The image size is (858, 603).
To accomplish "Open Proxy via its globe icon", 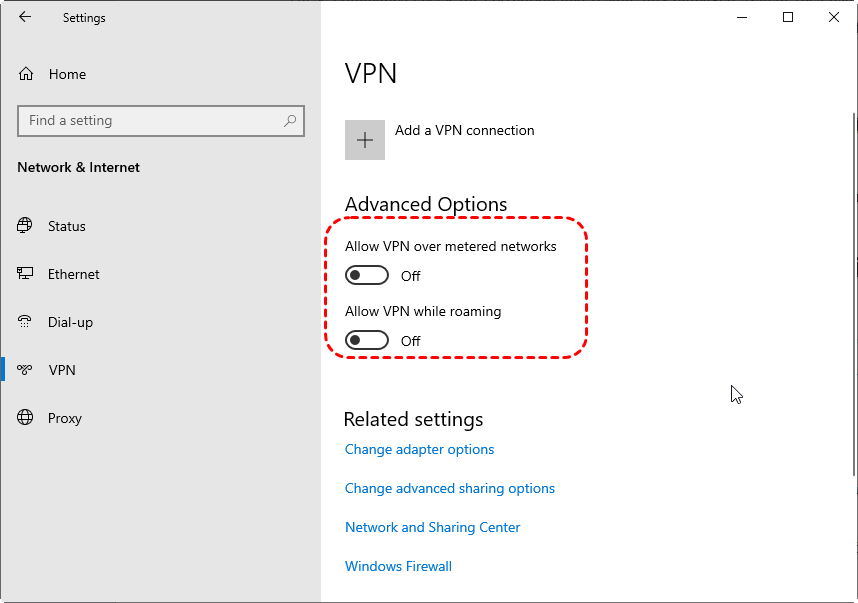I will 26,418.
